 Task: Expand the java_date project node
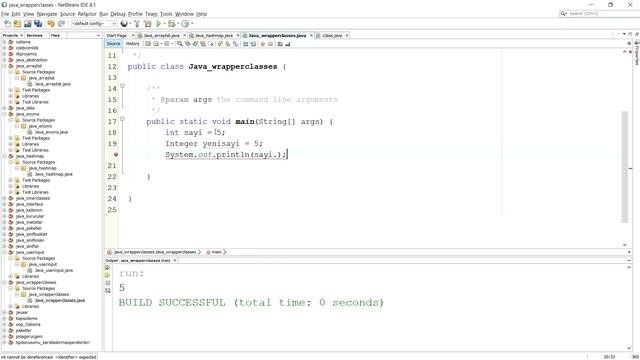(4, 108)
